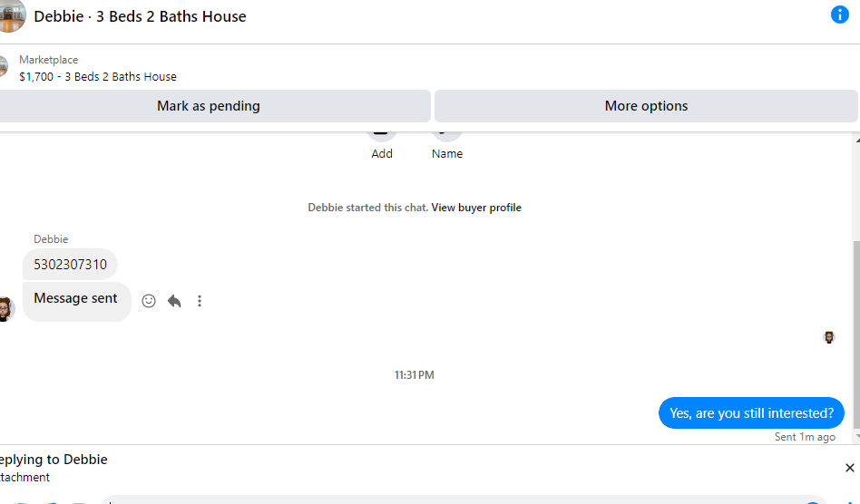Click Debbie's profile picture in chat header
The width and height of the screenshot is (860, 504).
(9, 15)
